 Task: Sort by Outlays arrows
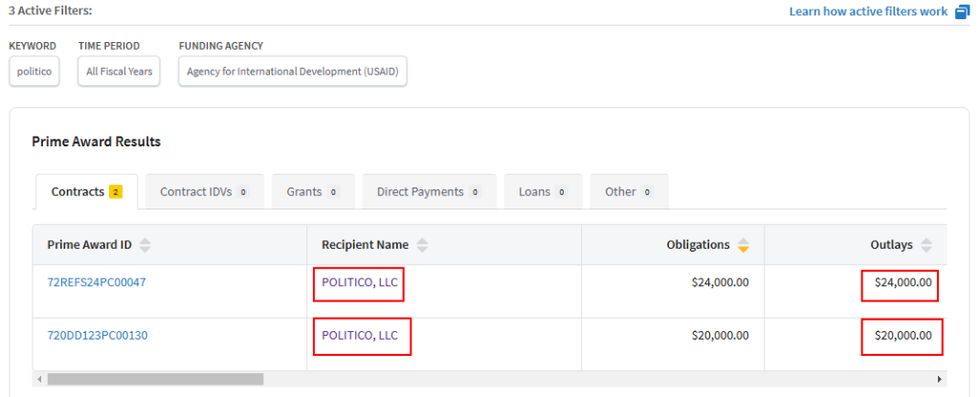926,245
